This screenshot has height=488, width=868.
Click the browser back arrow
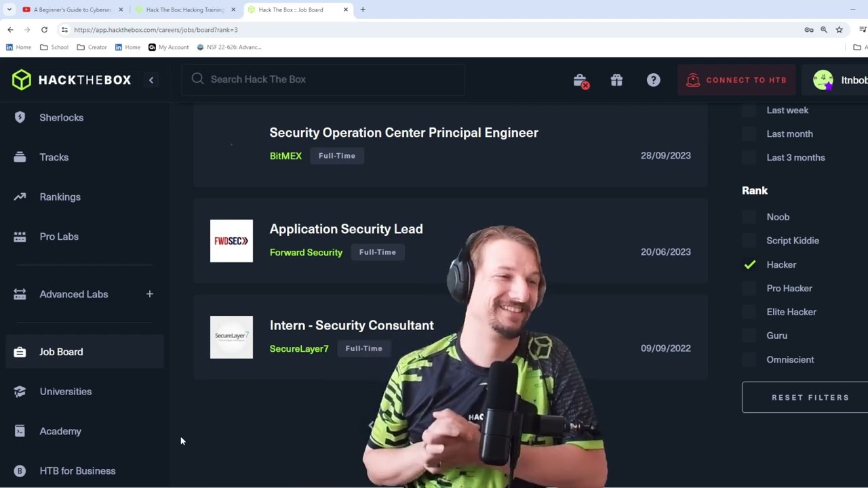[10, 30]
